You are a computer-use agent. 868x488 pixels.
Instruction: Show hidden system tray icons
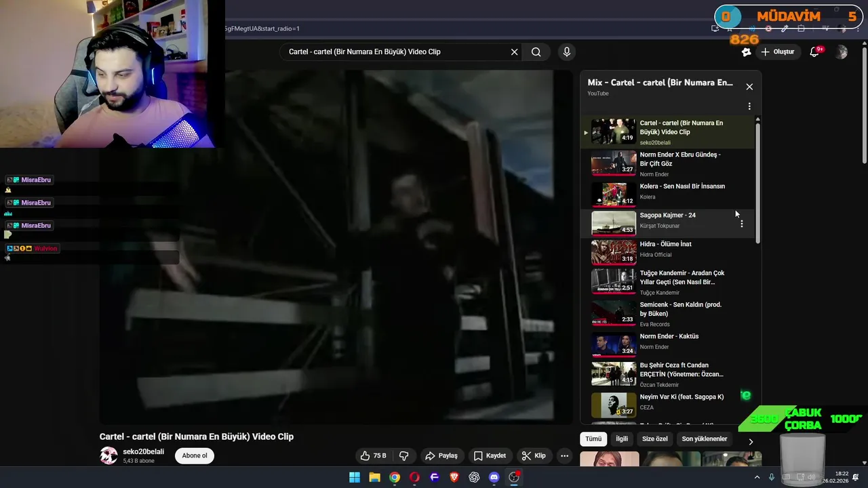757,477
